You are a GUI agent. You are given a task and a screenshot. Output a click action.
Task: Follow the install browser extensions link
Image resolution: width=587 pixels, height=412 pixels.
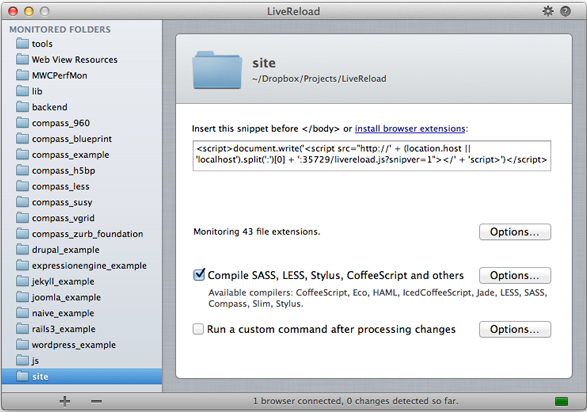point(410,129)
